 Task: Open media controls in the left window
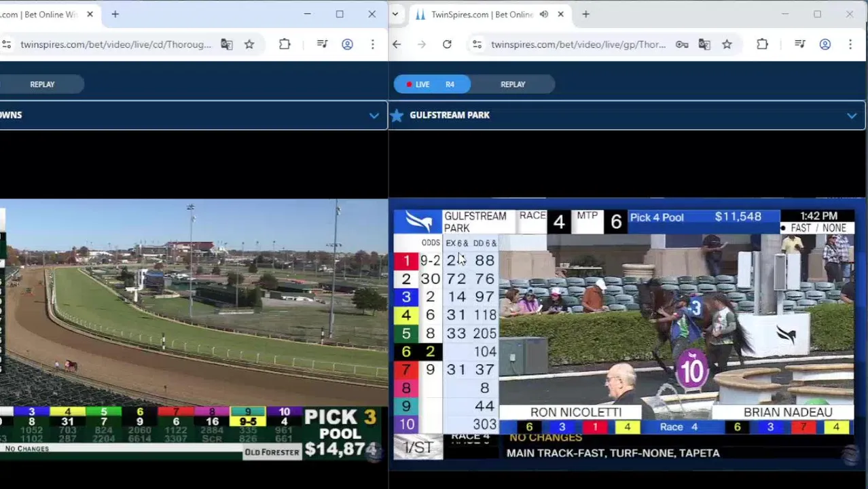pyautogui.click(x=322, y=44)
